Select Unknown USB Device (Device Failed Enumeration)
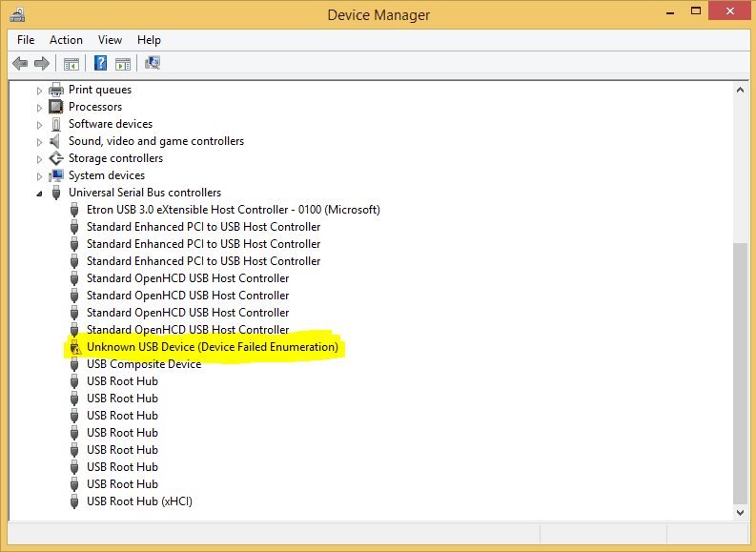 213,347
